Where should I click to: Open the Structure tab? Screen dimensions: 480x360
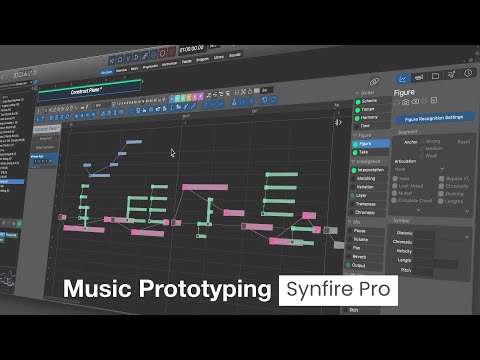[107, 72]
